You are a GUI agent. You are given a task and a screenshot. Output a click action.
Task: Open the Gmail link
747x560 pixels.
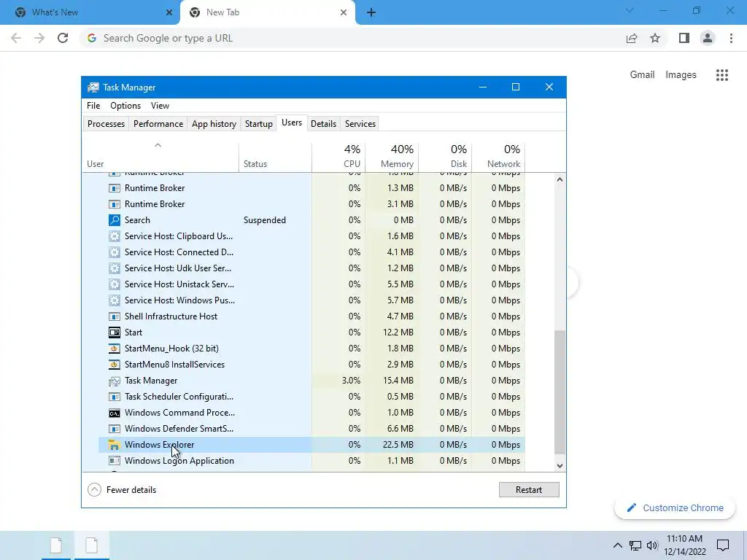(642, 75)
